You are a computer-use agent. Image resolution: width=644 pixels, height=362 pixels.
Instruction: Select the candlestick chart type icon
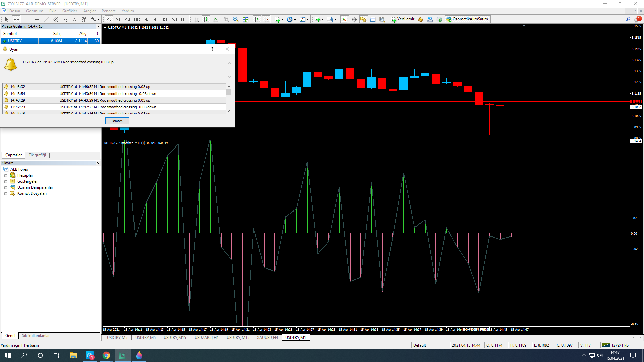[206, 19]
